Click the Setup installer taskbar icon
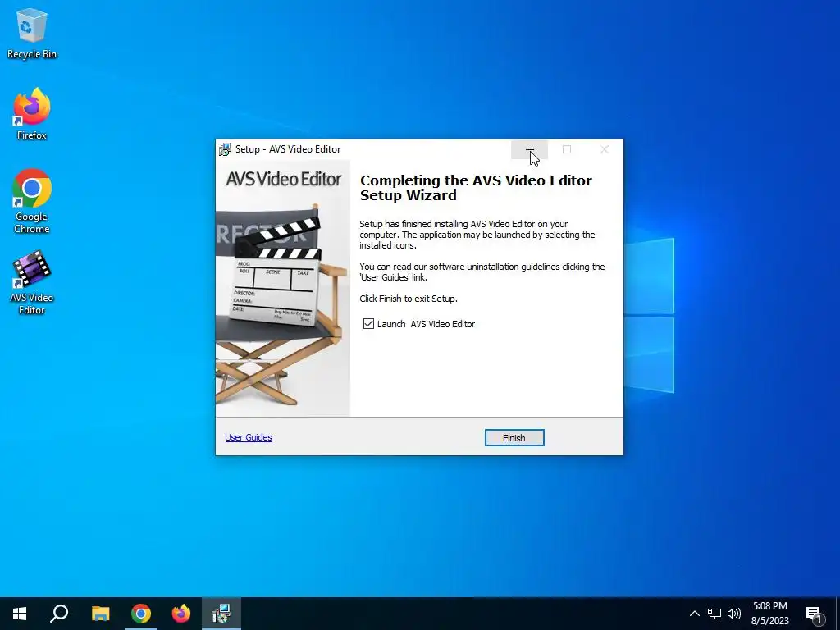The image size is (840, 630). [x=221, y=614]
